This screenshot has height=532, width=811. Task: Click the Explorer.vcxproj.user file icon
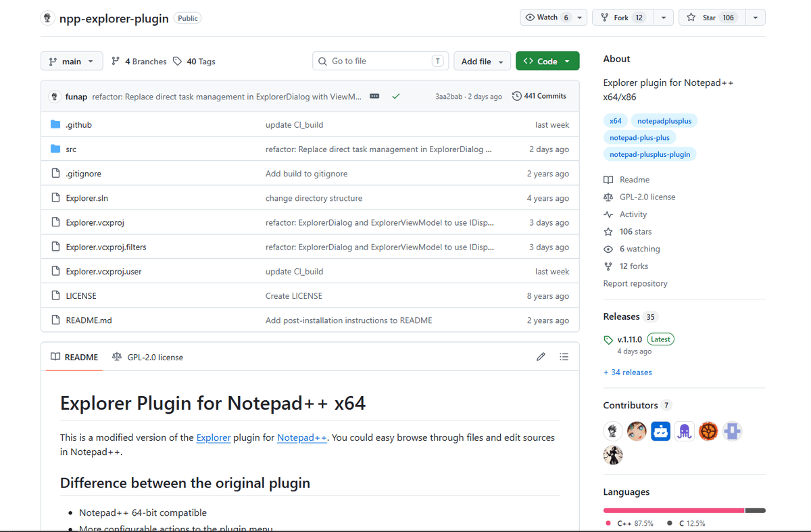tap(55, 271)
